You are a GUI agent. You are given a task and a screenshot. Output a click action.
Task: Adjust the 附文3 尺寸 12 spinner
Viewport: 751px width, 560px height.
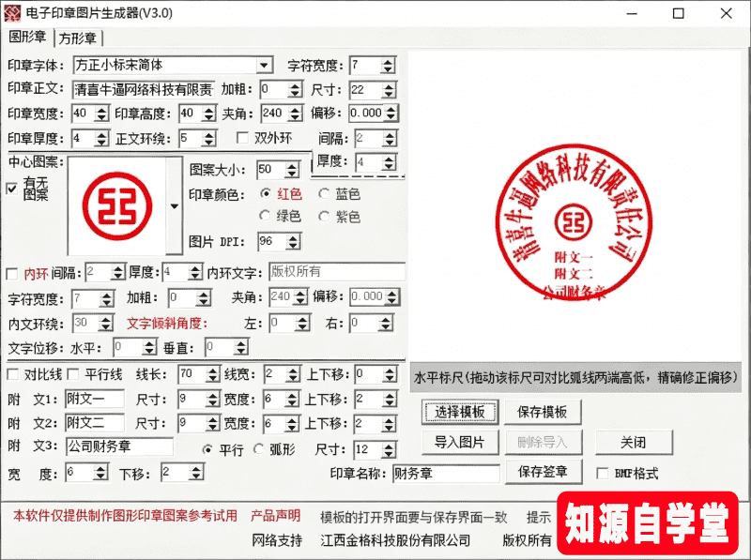(x=389, y=449)
